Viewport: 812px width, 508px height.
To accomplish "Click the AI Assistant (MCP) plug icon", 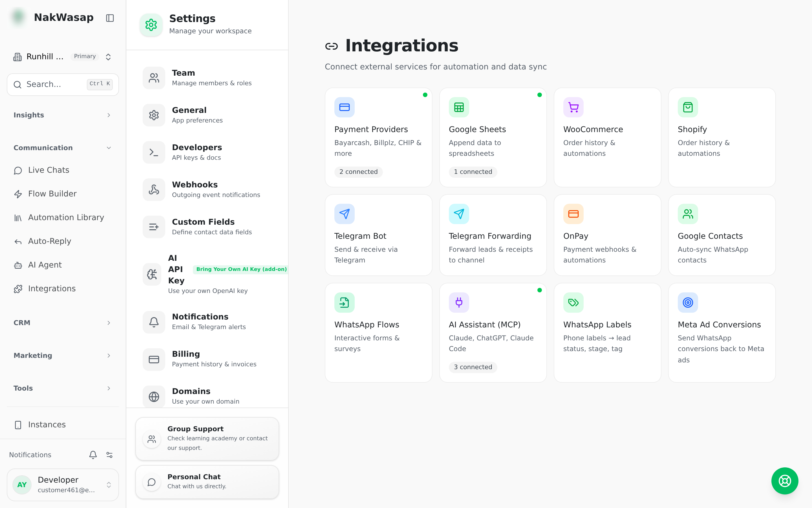I will click(459, 302).
